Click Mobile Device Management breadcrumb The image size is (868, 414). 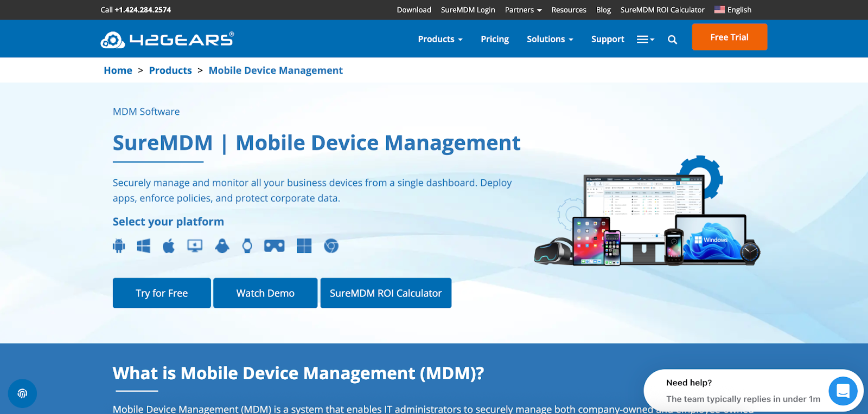click(x=276, y=70)
